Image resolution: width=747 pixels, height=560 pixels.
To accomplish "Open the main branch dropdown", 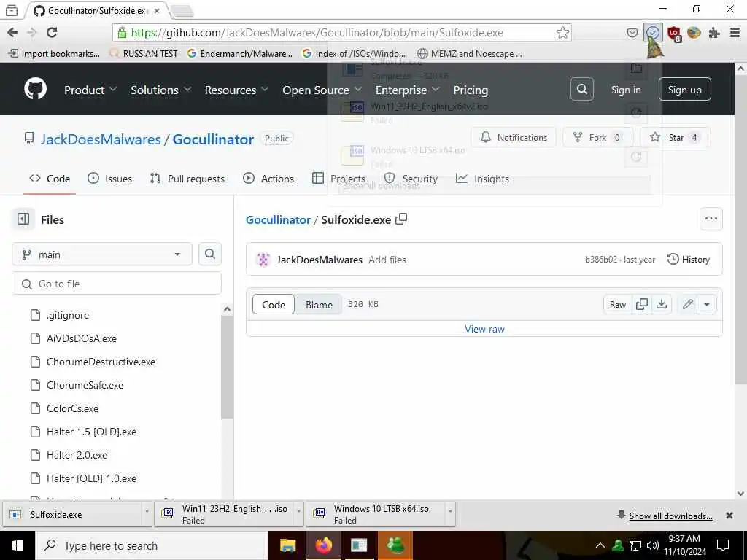I will coord(102,254).
